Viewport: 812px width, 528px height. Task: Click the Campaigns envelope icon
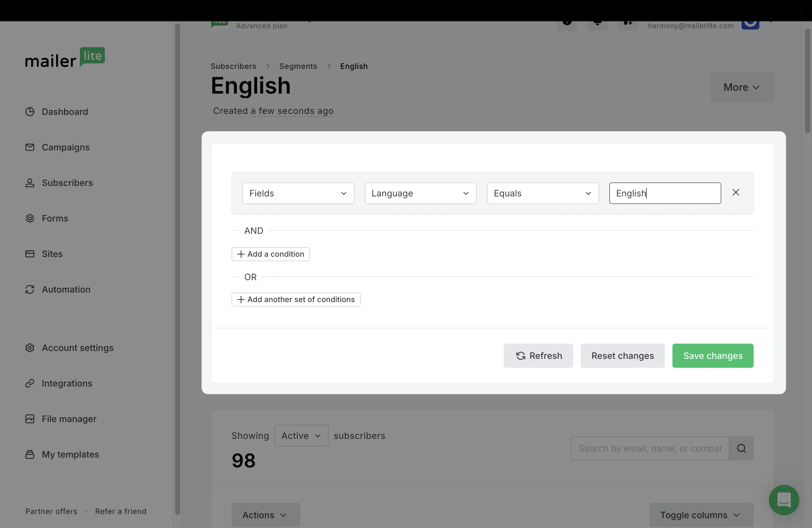(x=30, y=147)
